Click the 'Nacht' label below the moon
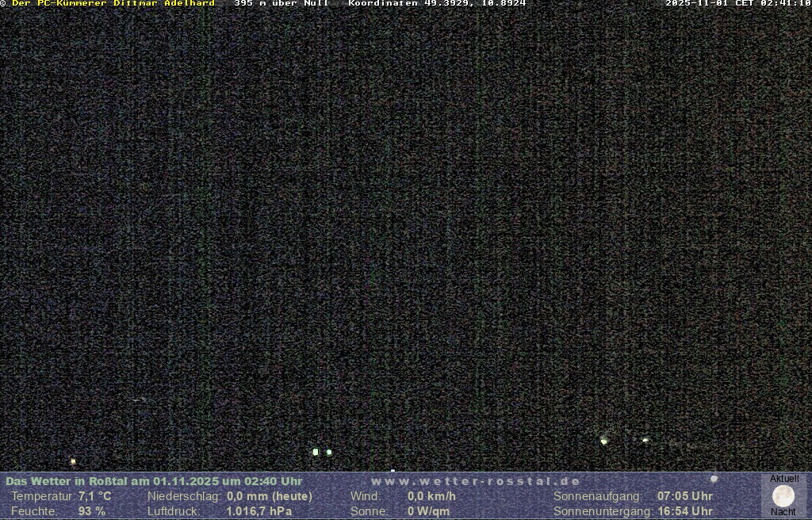 [783, 512]
